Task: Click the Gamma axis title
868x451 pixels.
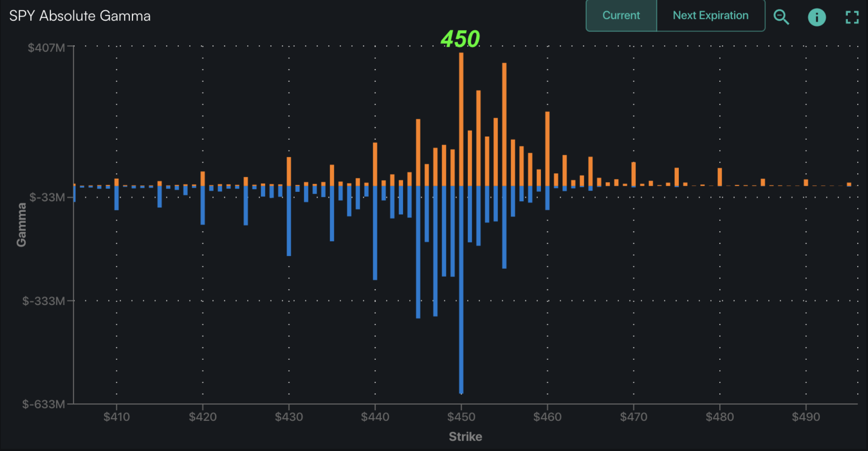Action: click(21, 225)
